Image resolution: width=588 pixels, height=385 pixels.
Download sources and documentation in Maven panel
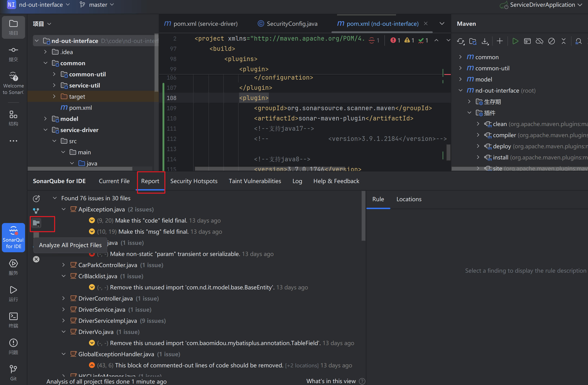485,41
